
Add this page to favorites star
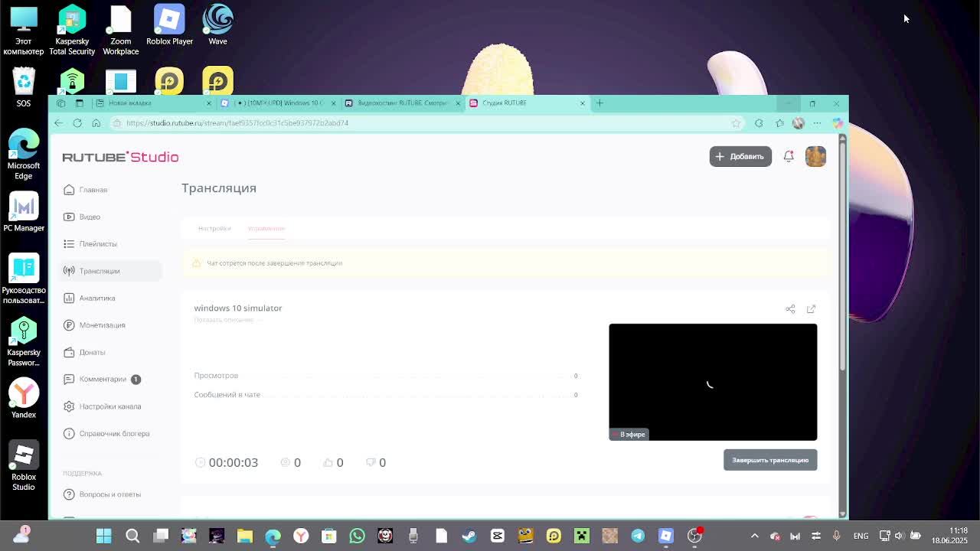click(736, 122)
